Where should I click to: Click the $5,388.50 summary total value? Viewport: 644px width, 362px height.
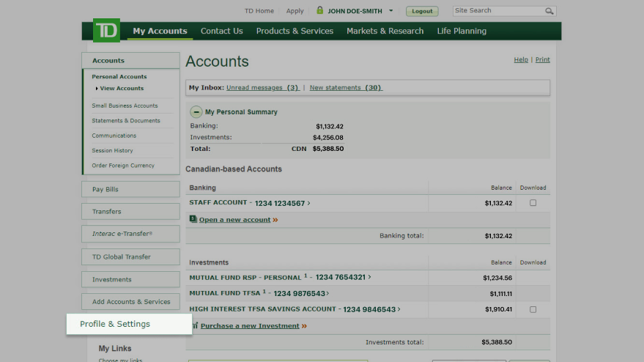click(x=328, y=149)
